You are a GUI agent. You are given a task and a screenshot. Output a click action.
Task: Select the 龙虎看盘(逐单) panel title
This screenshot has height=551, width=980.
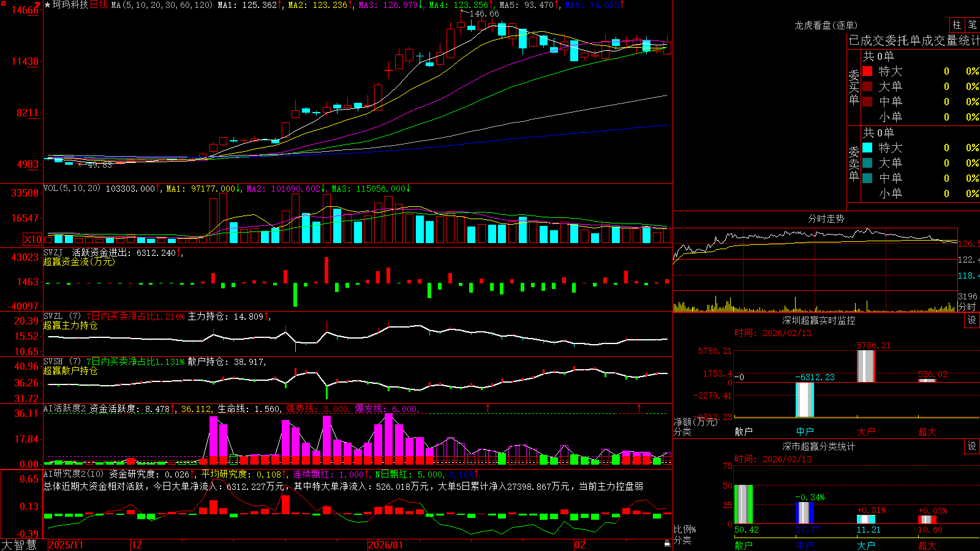[x=826, y=25]
